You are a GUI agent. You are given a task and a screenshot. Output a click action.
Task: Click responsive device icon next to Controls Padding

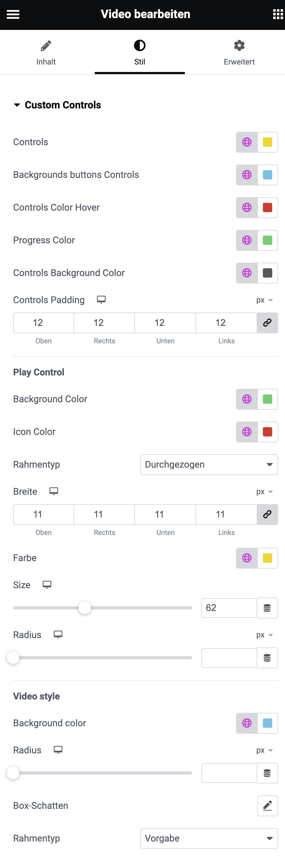101,299
